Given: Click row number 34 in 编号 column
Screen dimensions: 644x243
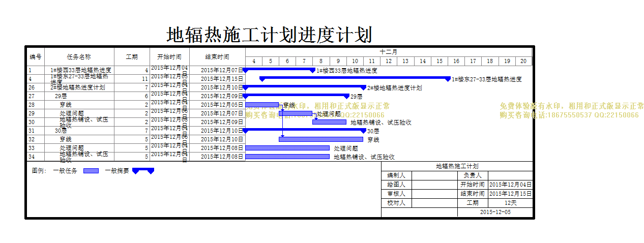Looking at the screenshot, I should point(31,157).
